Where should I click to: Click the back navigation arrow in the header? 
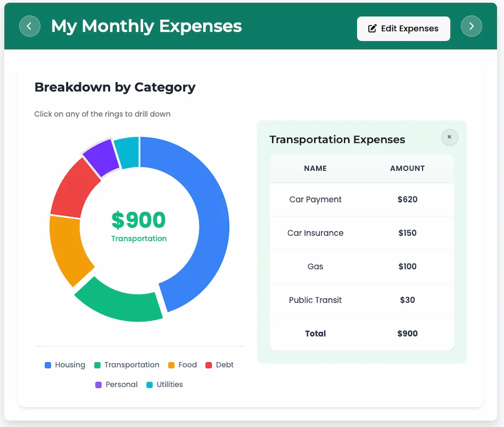[x=30, y=26]
